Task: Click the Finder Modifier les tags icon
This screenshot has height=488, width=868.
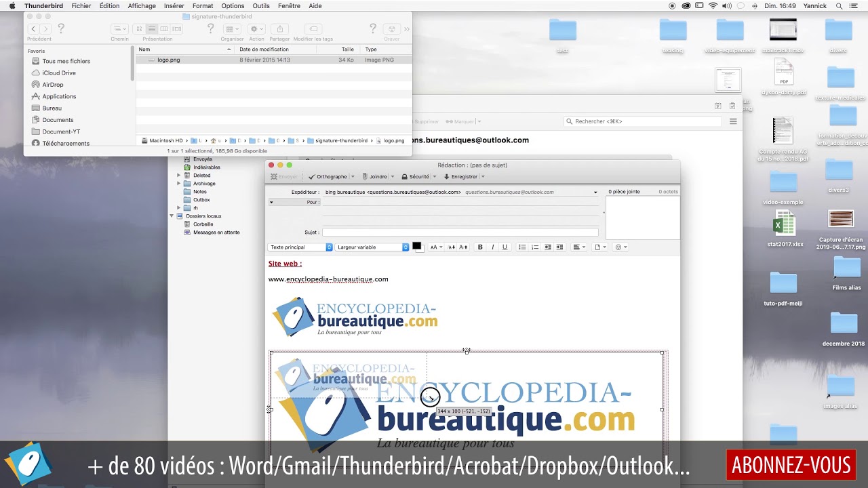Action: (x=313, y=29)
